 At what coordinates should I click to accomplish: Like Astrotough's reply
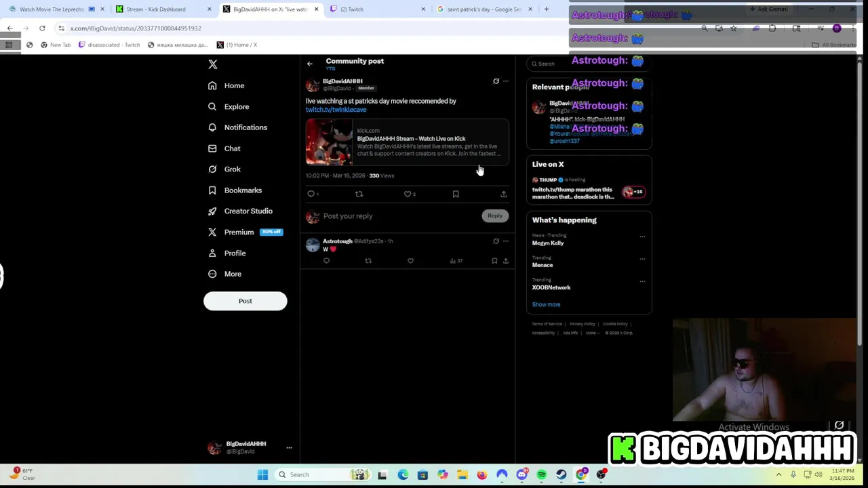pyautogui.click(x=410, y=261)
